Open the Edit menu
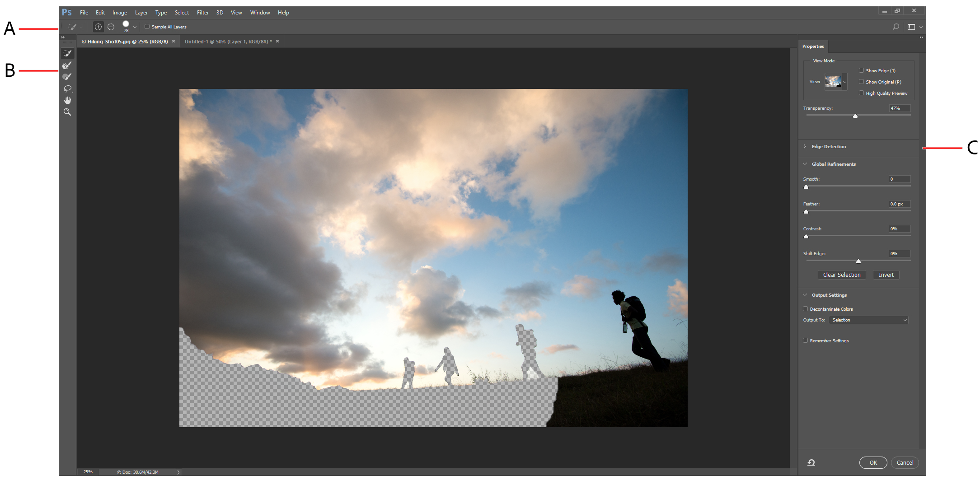The image size is (980, 485). click(100, 13)
